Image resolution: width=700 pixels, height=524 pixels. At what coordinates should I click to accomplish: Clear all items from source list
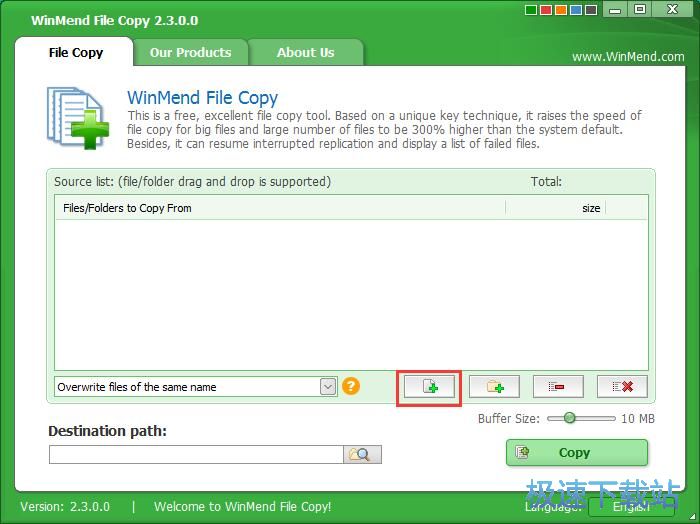[x=622, y=387]
